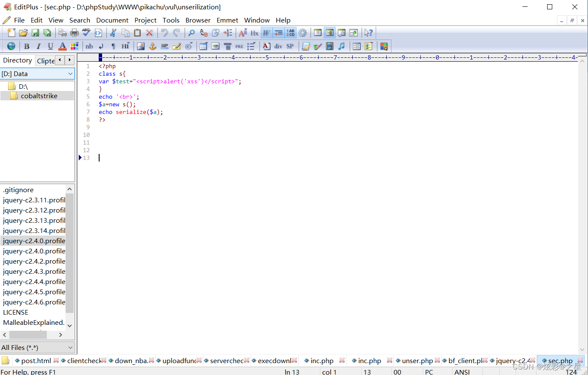This screenshot has height=375, width=588.
Task: Toggle auto indent
Action: [x=279, y=33]
